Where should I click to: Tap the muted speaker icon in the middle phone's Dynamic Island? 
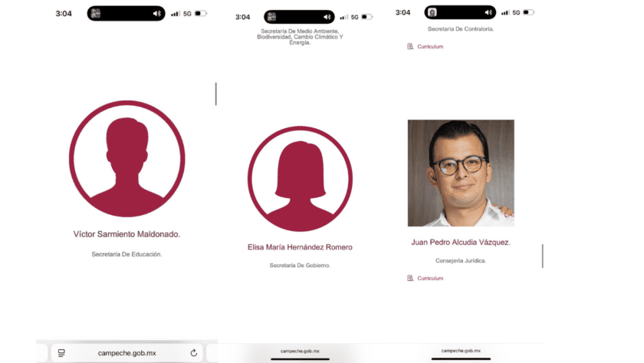327,17
